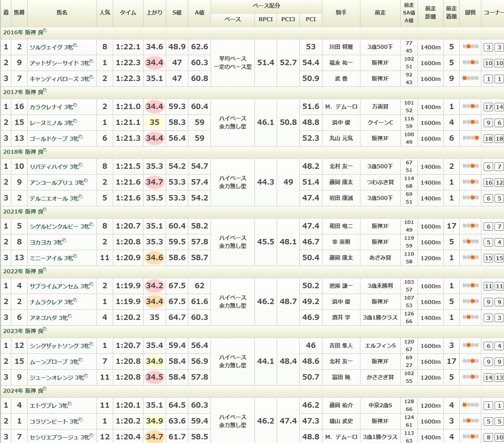Click the 脚質 column header
The height and width of the screenshot is (443, 504).
470,13
